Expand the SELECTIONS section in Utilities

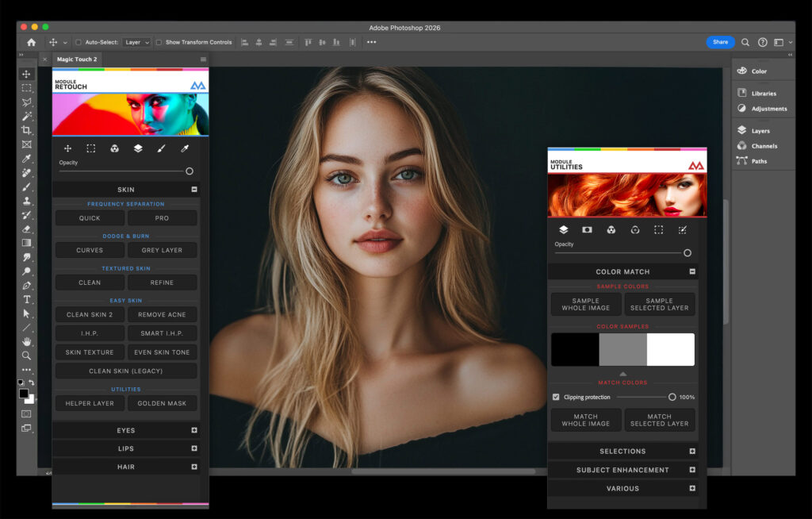click(x=692, y=451)
